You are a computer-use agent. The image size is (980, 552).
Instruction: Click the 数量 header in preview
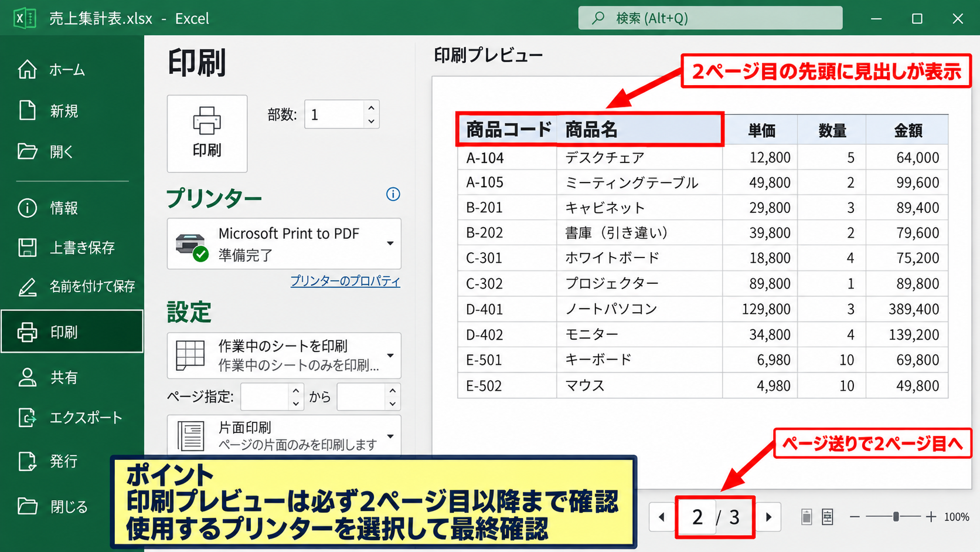point(832,130)
